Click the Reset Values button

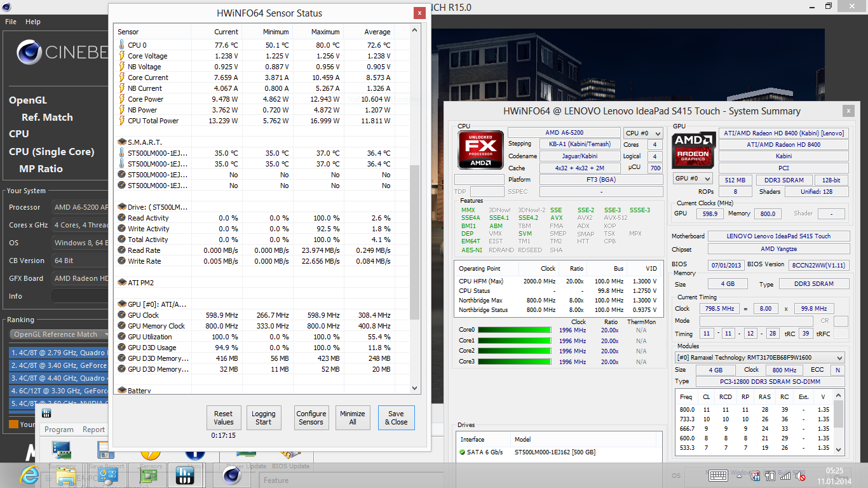(223, 417)
